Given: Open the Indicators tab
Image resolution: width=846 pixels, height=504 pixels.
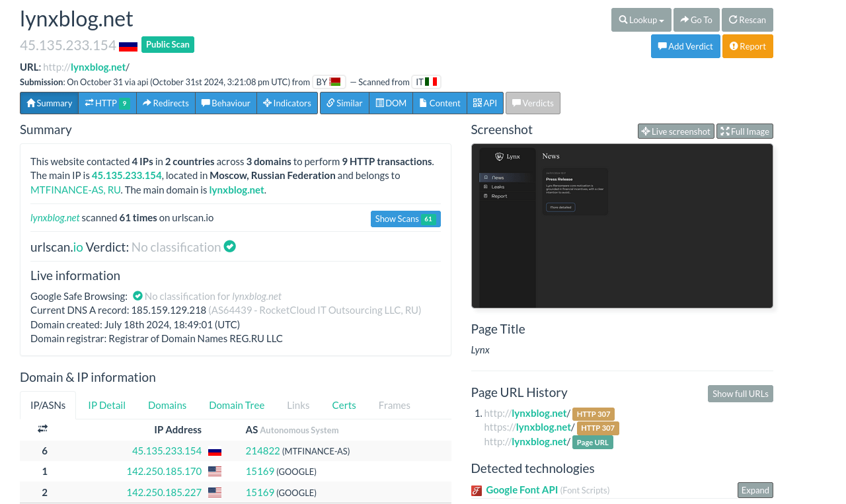Looking at the screenshot, I should (287, 103).
